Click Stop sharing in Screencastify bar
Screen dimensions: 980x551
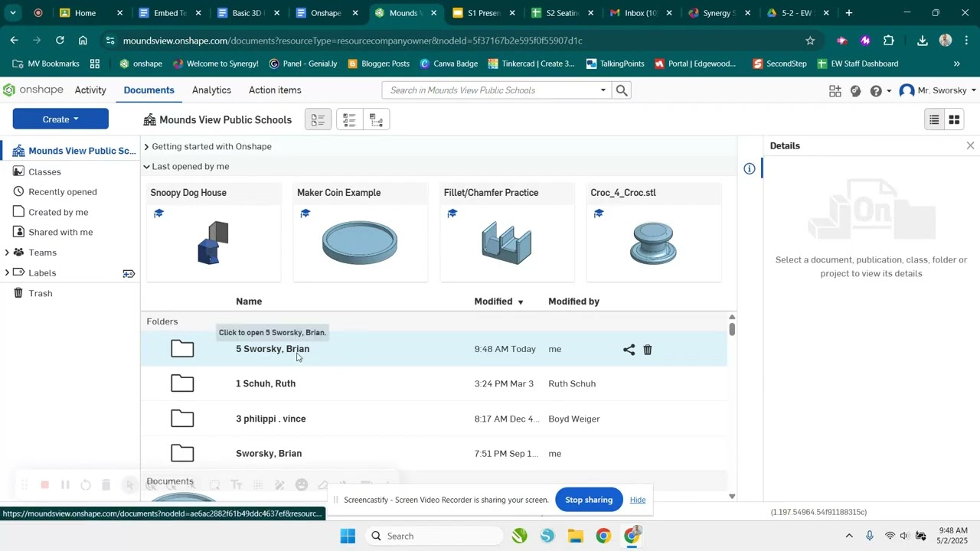589,500
